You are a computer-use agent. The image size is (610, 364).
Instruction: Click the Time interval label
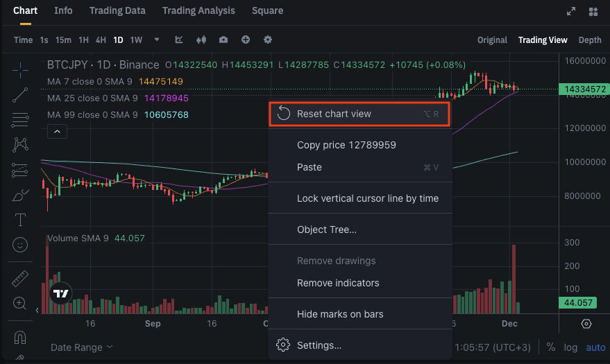(x=24, y=40)
